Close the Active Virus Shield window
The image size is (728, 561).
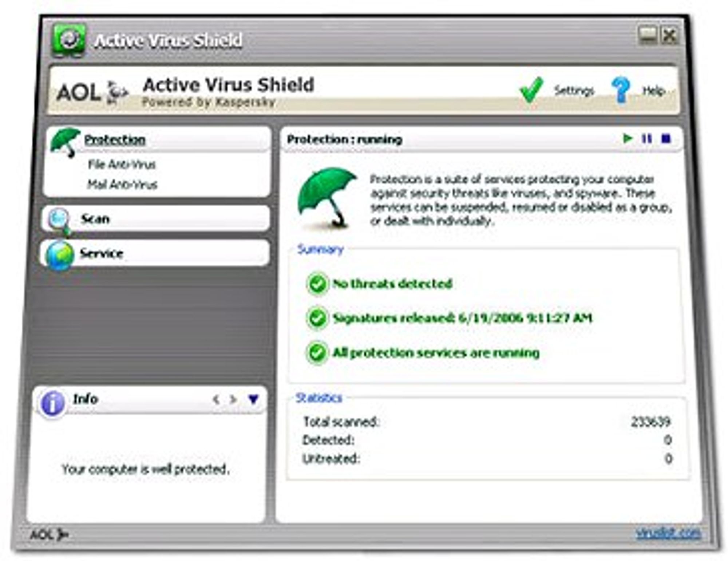pos(669,35)
